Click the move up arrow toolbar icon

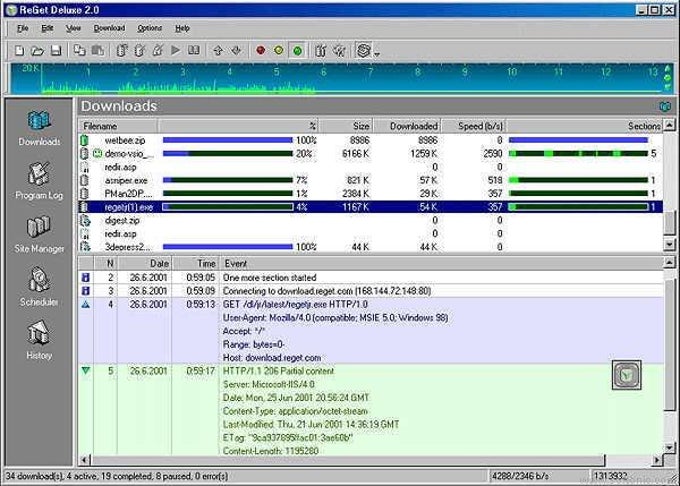coord(220,49)
